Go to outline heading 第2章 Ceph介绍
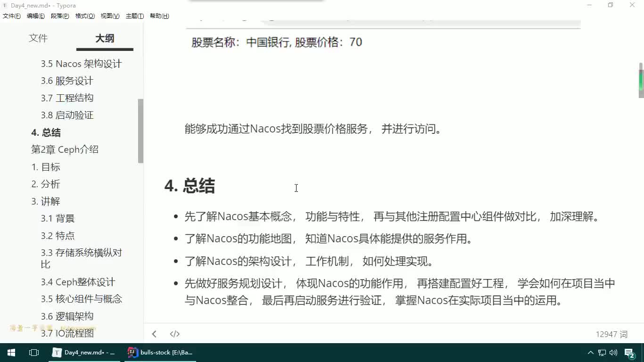644x362 pixels. (x=65, y=150)
